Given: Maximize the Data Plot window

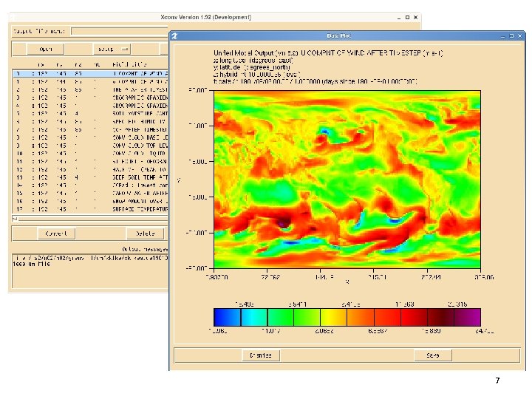Looking at the screenshot, I should pos(511,35).
